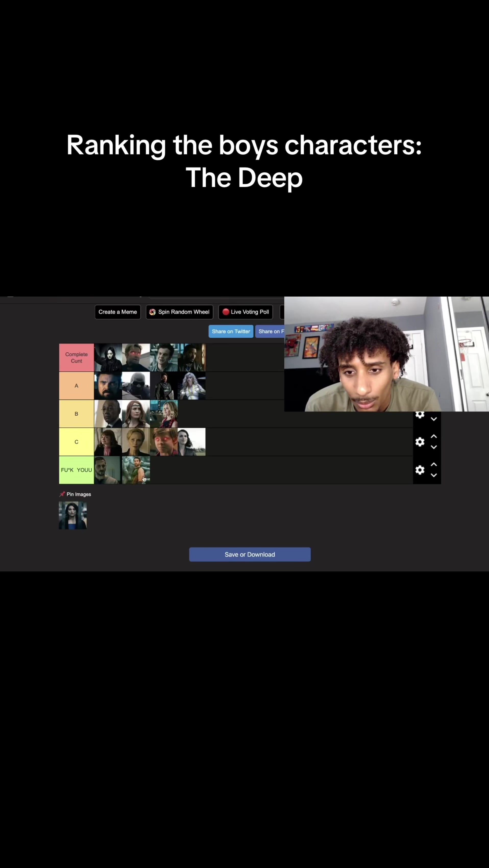Click the Pin Images text label

click(79, 494)
